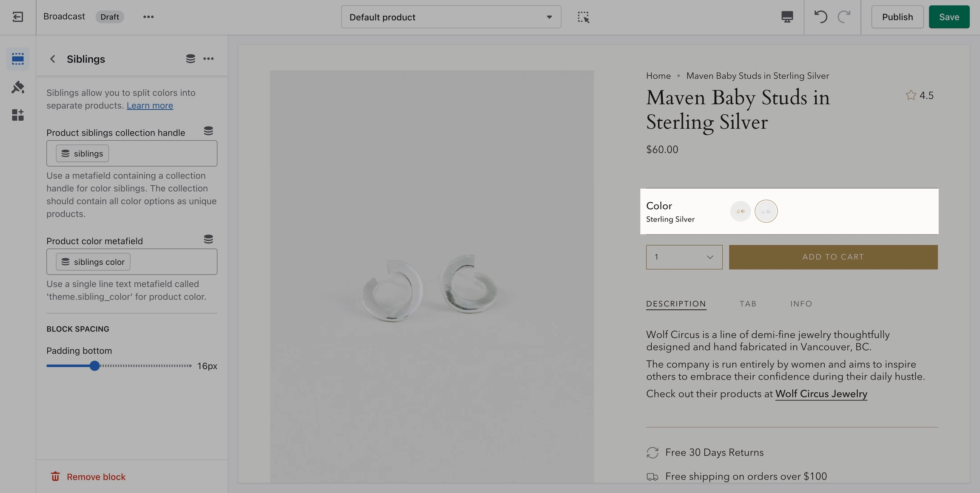Toggle the inspector selection tool

(x=583, y=17)
